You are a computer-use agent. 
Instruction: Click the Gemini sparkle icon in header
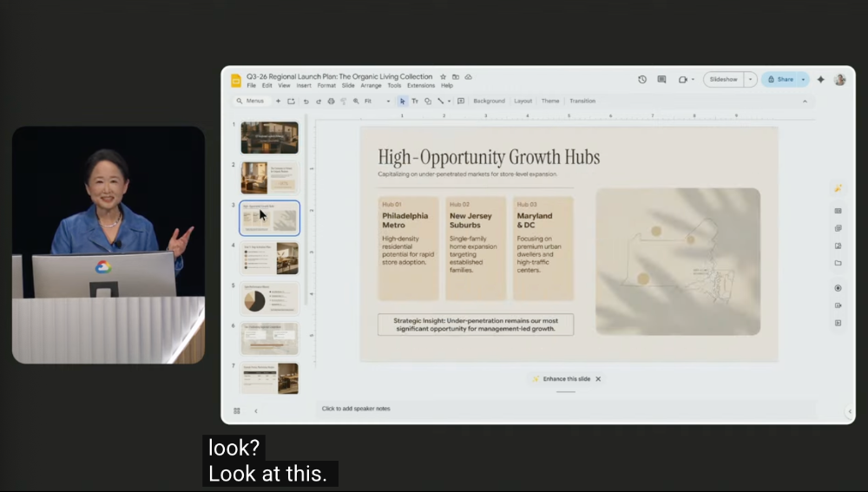pos(820,79)
